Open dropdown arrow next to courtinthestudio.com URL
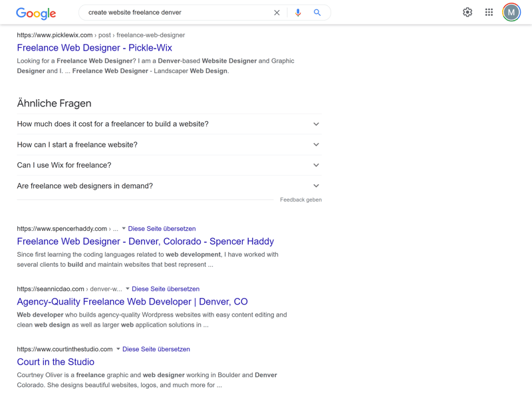Image resolution: width=532 pixels, height=399 pixels. tap(118, 348)
